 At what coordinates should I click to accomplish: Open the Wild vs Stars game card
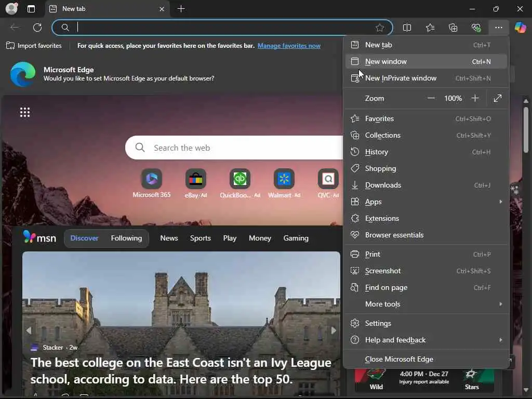(424, 380)
